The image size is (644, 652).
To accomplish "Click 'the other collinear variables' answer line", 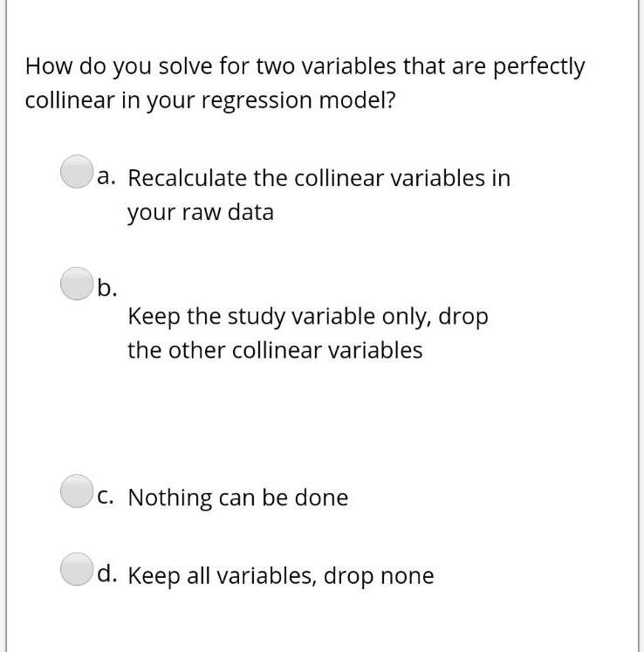I will tap(275, 350).
